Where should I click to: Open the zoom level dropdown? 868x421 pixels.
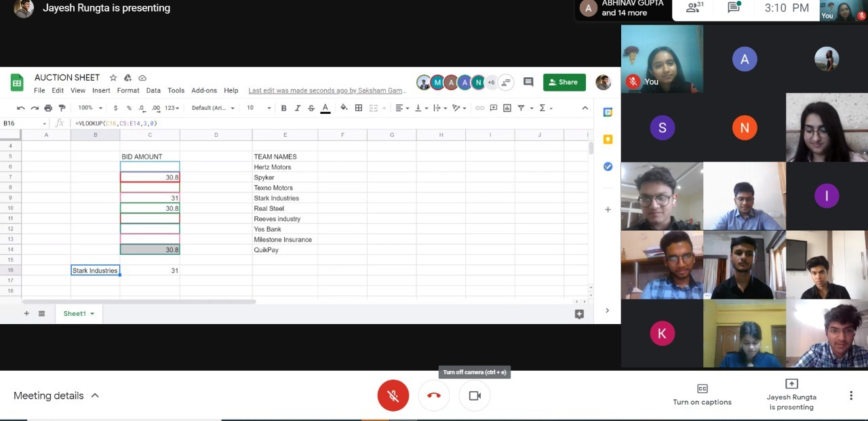pos(90,108)
